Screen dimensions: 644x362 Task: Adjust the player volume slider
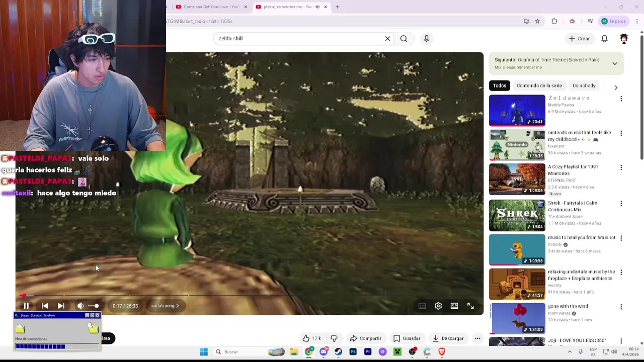[x=94, y=306]
